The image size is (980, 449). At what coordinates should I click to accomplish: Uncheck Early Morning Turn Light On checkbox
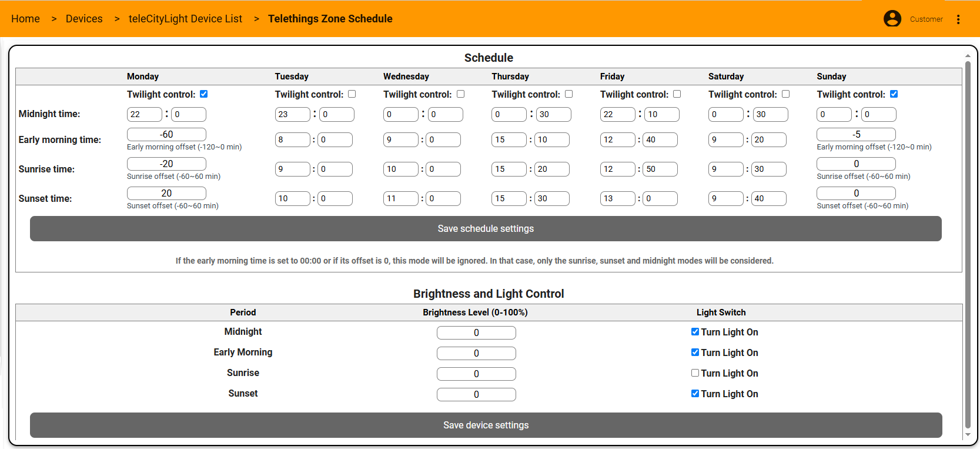(695, 352)
